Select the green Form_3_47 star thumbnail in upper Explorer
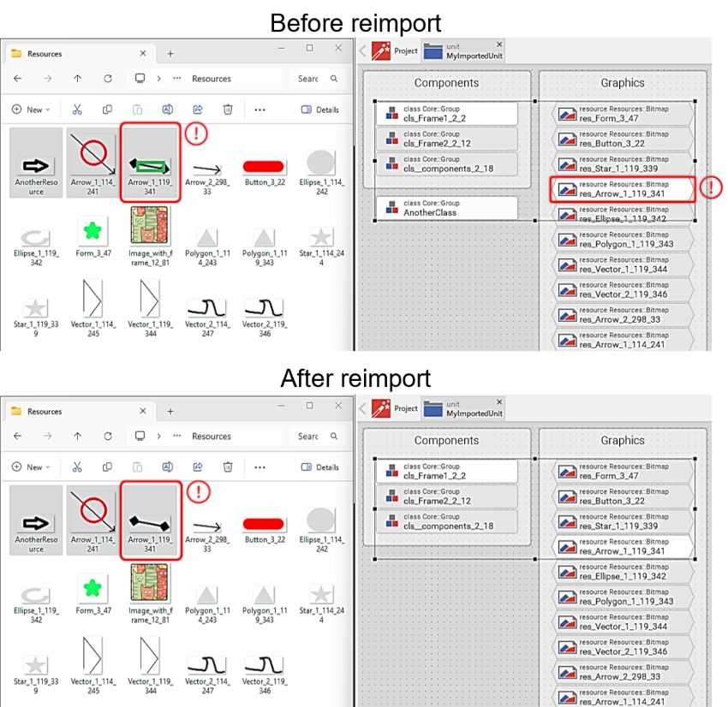The width and height of the screenshot is (728, 707). coord(92,231)
